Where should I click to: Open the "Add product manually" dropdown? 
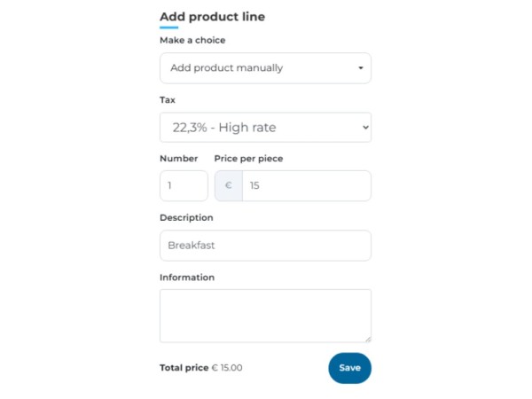264,67
